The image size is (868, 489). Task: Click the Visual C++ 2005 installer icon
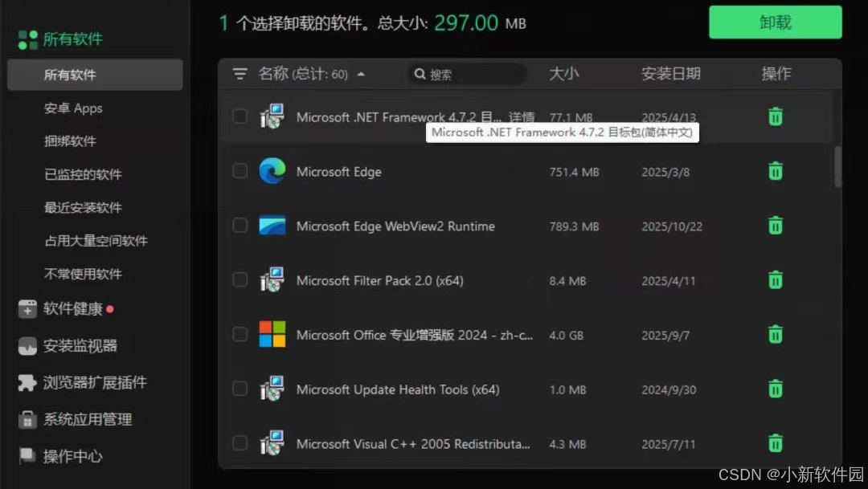(272, 444)
